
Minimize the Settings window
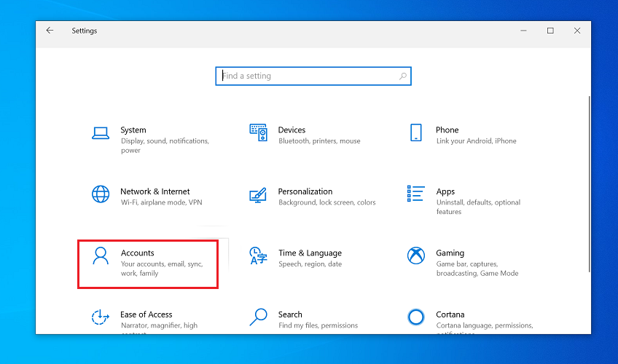[x=523, y=31]
